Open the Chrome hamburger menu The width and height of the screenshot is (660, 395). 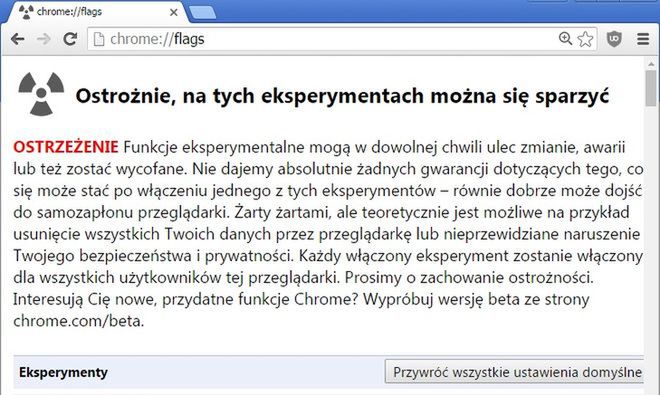[643, 39]
